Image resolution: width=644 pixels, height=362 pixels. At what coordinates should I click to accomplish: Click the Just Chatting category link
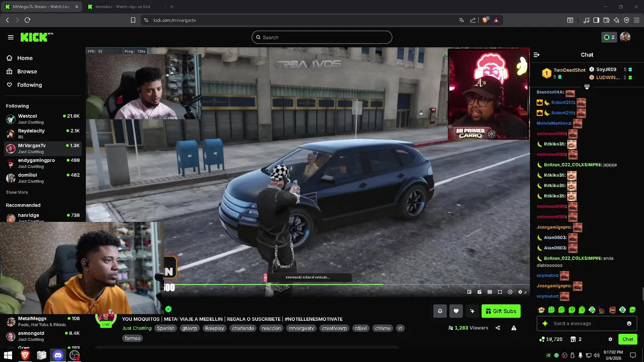tap(137, 328)
